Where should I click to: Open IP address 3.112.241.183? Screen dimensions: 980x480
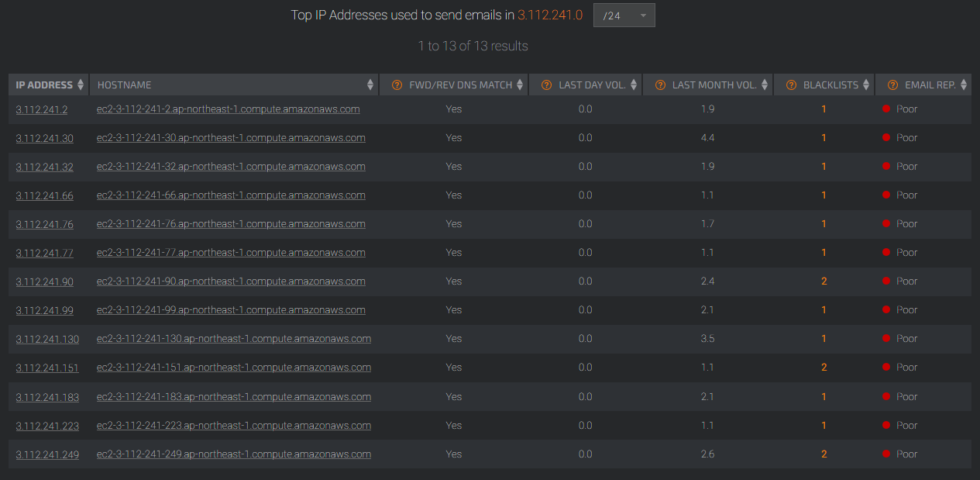(47, 397)
